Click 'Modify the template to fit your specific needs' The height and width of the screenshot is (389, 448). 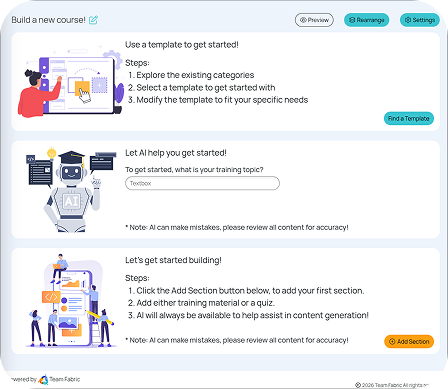(x=222, y=100)
